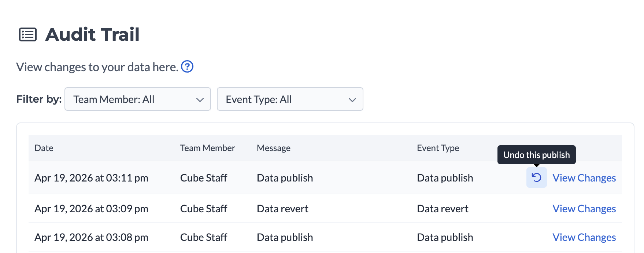Click the Event Type filter chevron arrow
Screen dimensions: 644x253
click(x=352, y=100)
